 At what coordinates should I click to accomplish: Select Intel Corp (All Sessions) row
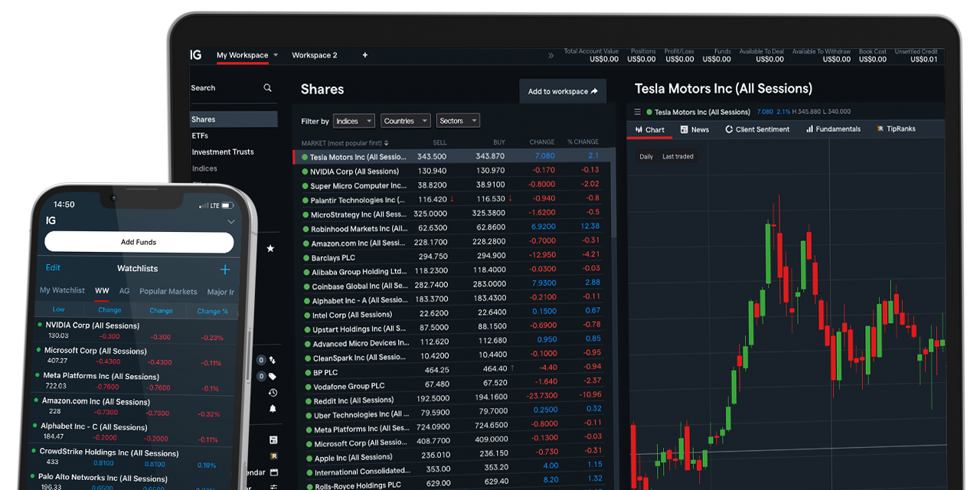pos(453,315)
